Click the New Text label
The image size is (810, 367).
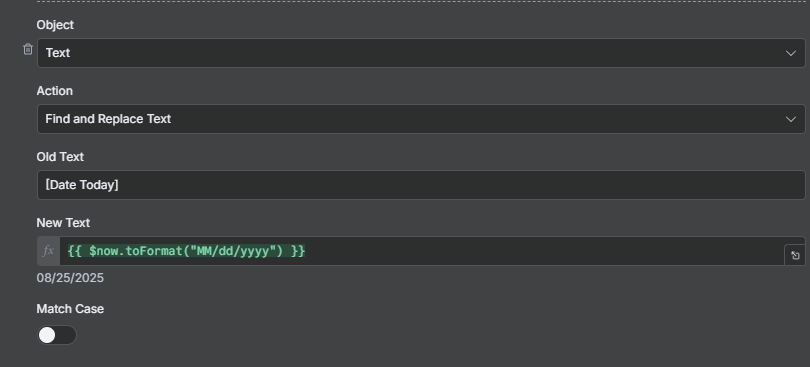click(63, 223)
